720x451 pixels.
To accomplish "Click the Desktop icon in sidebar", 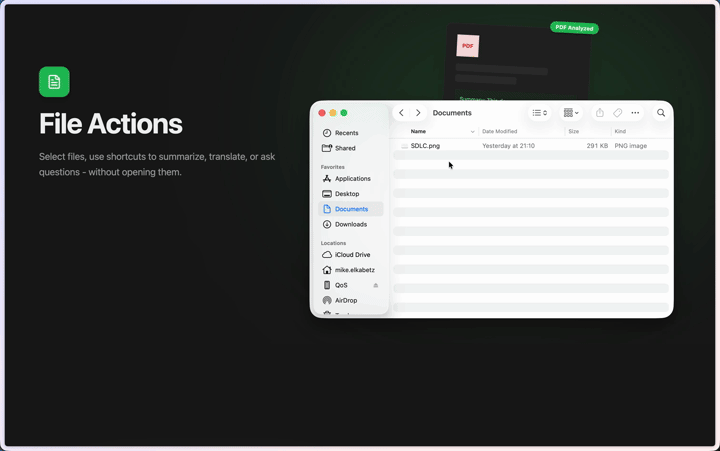I will [x=327, y=194].
